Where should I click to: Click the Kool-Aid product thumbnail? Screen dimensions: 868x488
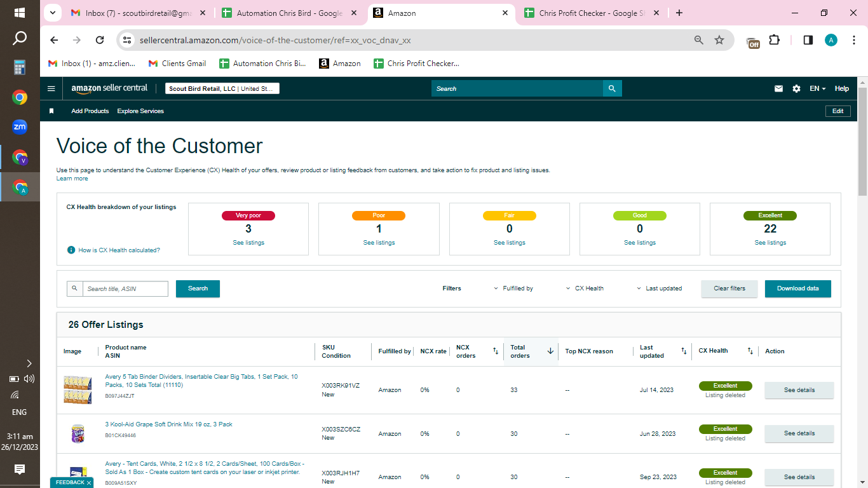(78, 433)
